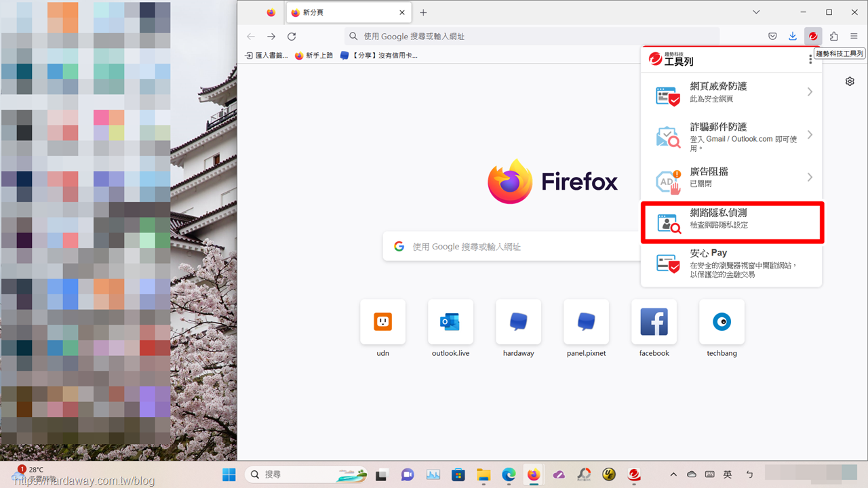Screen dimensions: 868x488
Task: Open Task View from taskbar
Action: pyautogui.click(x=382, y=474)
